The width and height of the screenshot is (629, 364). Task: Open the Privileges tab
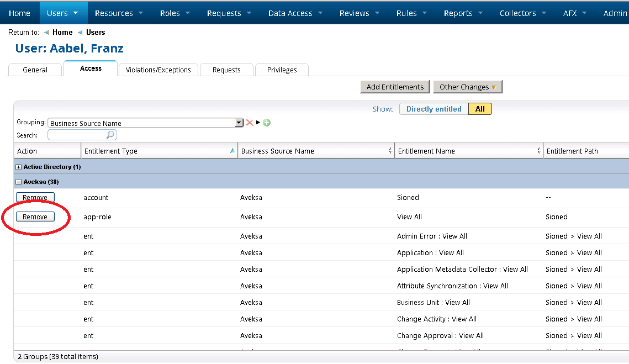282,70
